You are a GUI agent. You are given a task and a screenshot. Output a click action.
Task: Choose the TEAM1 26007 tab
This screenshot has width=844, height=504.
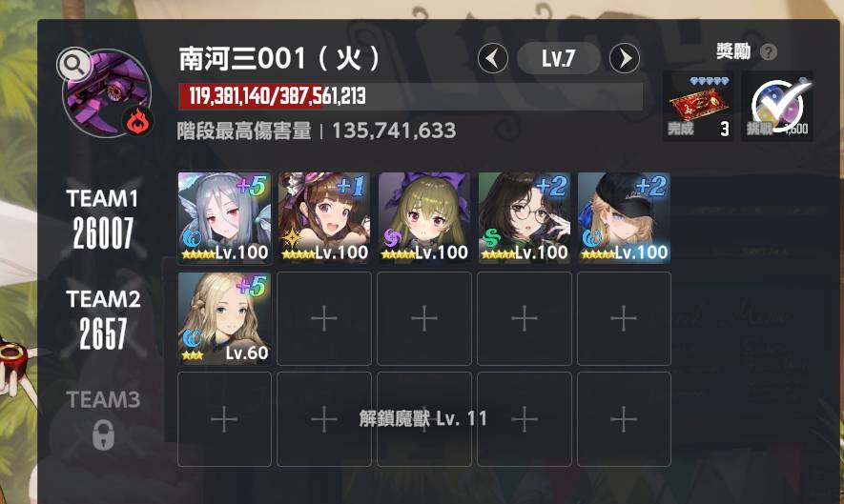(x=103, y=218)
